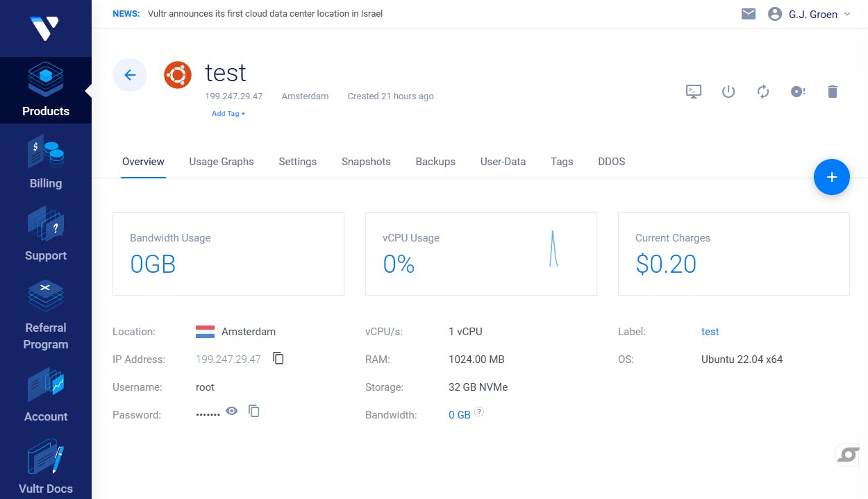Open the mail messages icon
This screenshot has height=499, width=868.
pos(748,14)
